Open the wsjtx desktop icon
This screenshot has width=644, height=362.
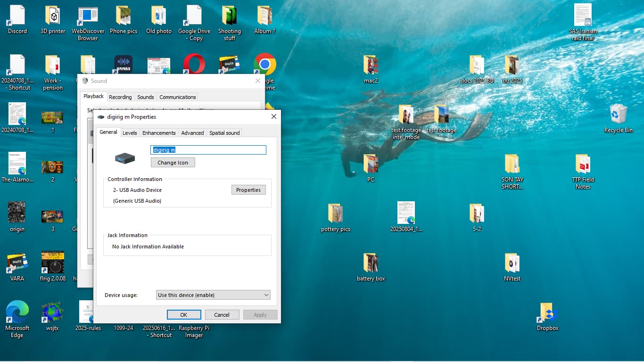52,312
